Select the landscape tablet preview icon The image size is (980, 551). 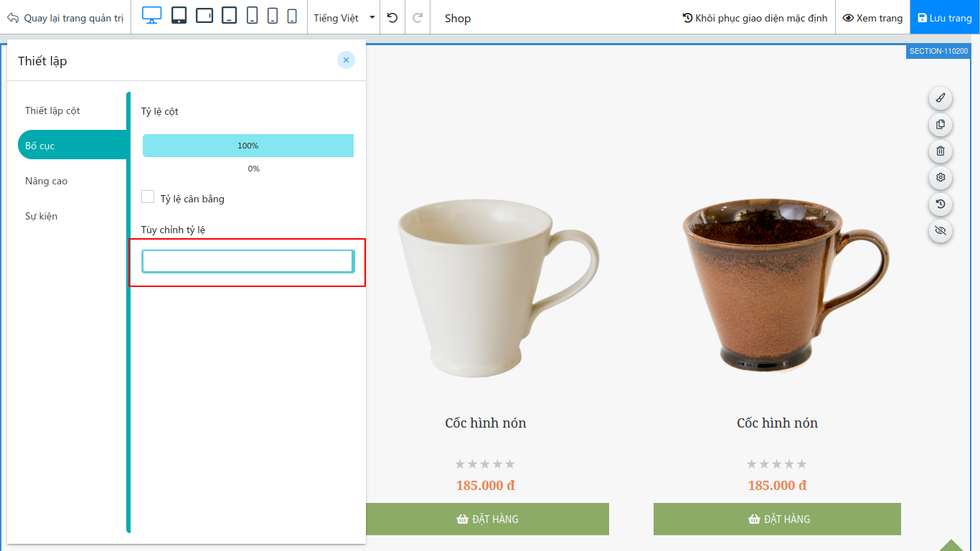[204, 16]
